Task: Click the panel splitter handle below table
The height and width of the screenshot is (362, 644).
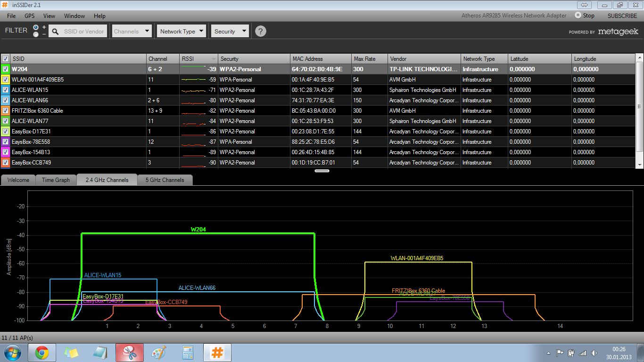Action: pos(322,171)
